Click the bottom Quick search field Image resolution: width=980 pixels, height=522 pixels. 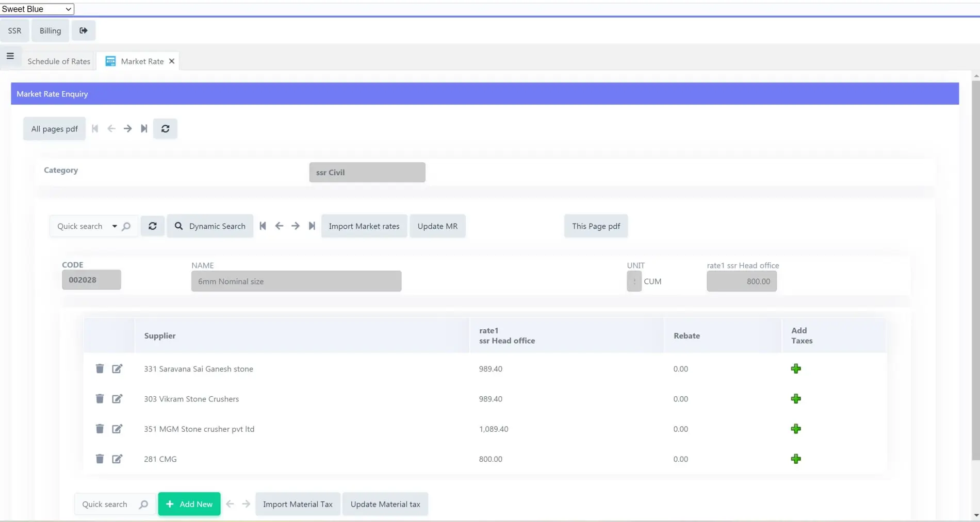tap(106, 504)
